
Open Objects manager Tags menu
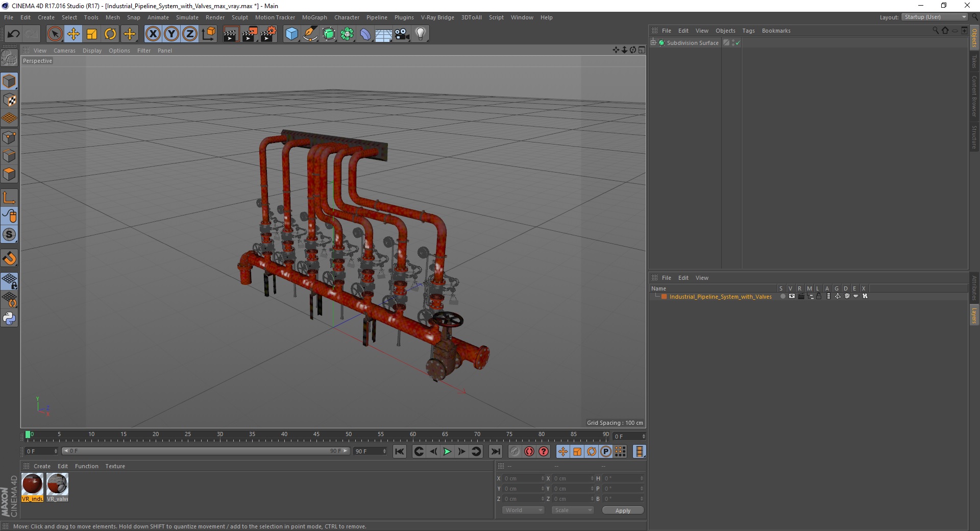(x=748, y=31)
